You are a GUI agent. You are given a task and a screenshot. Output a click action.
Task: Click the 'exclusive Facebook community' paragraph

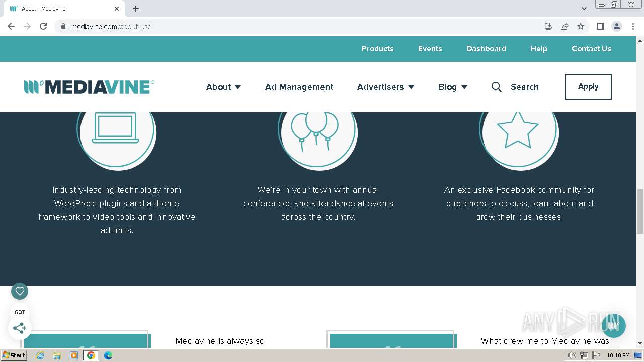[x=519, y=203]
